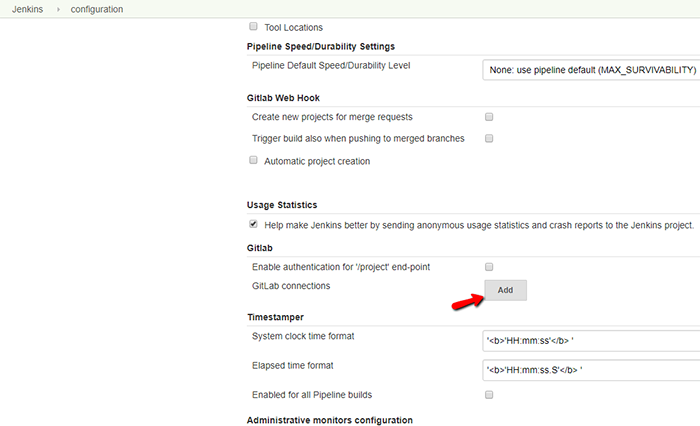Click the System clock time format field

pyautogui.click(x=591, y=341)
